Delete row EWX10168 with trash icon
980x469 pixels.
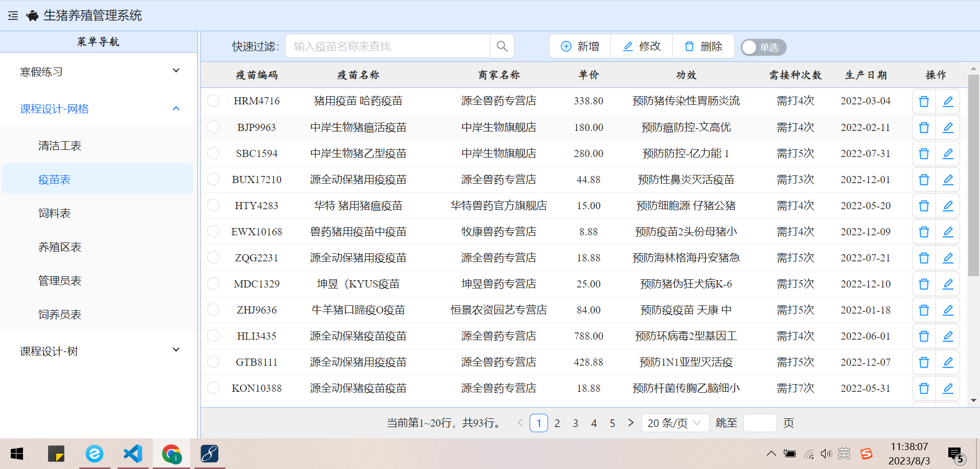(924, 232)
